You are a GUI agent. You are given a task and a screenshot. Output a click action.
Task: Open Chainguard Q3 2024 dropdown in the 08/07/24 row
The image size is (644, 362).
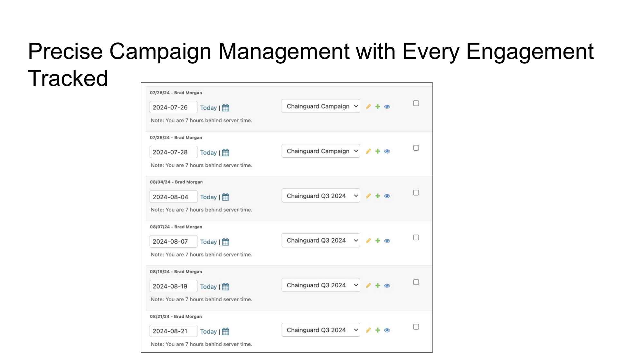click(321, 240)
